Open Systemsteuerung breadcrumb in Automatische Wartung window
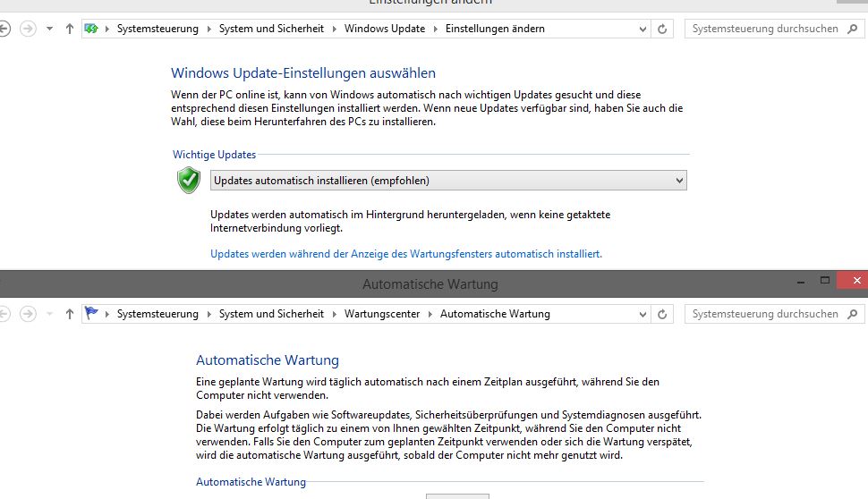Screen dimensions: 868x499 click(x=157, y=314)
